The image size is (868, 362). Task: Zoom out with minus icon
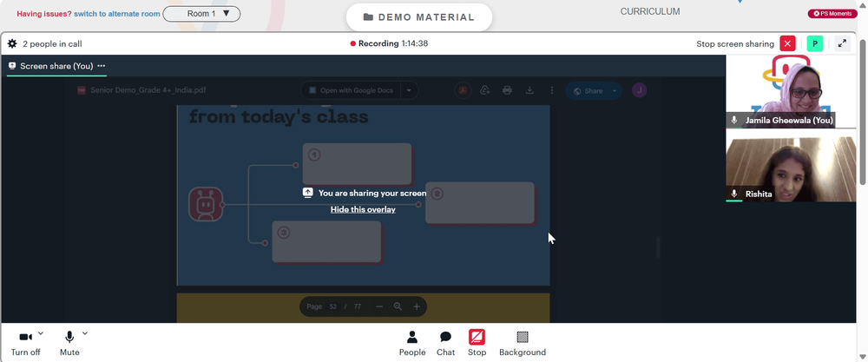click(379, 306)
